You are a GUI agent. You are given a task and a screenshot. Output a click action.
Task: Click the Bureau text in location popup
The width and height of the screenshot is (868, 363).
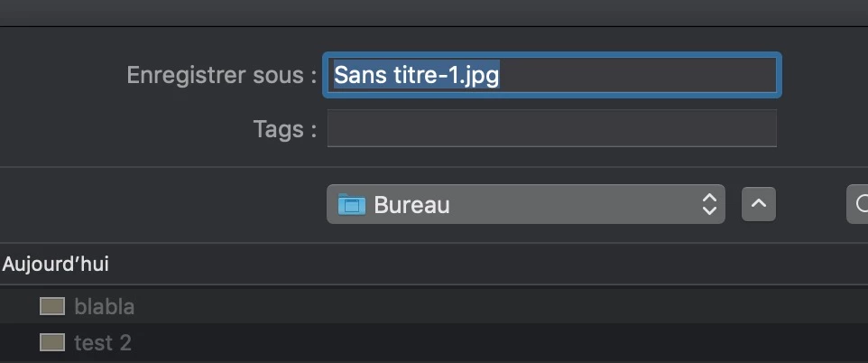411,205
